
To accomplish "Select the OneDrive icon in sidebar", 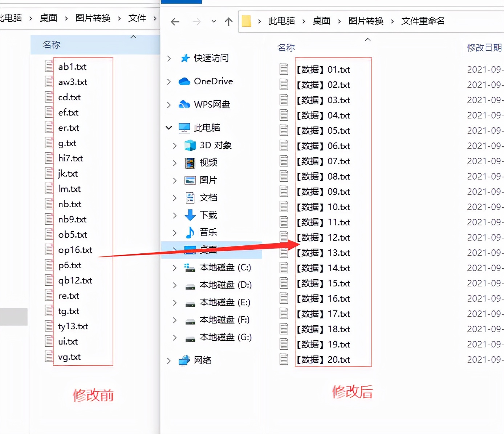I will click(x=185, y=81).
